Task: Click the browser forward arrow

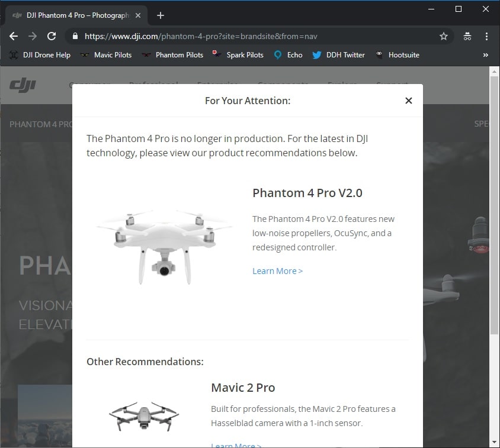Action: pyautogui.click(x=33, y=36)
